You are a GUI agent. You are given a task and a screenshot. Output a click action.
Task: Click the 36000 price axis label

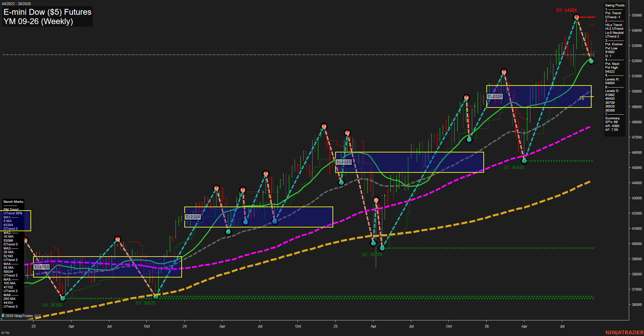pyautogui.click(x=637, y=305)
